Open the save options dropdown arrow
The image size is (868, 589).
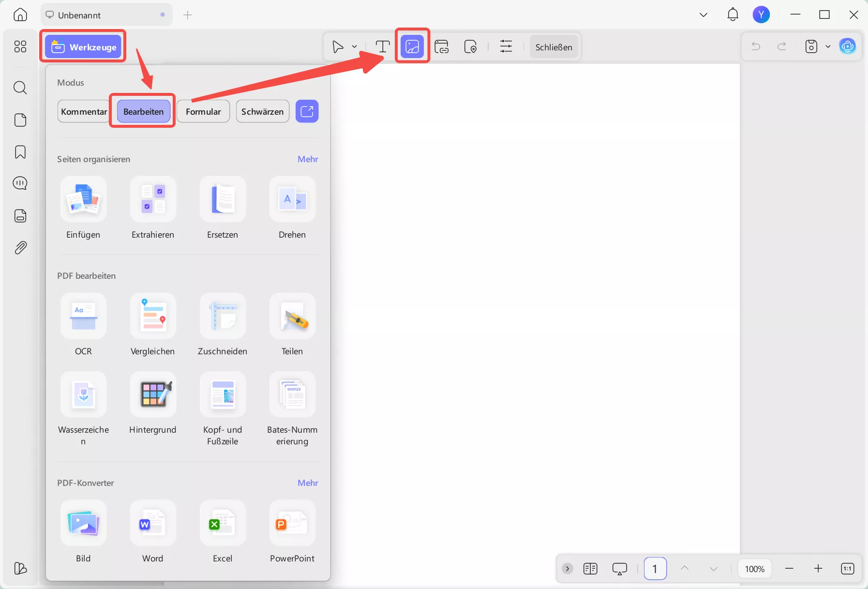(x=828, y=46)
